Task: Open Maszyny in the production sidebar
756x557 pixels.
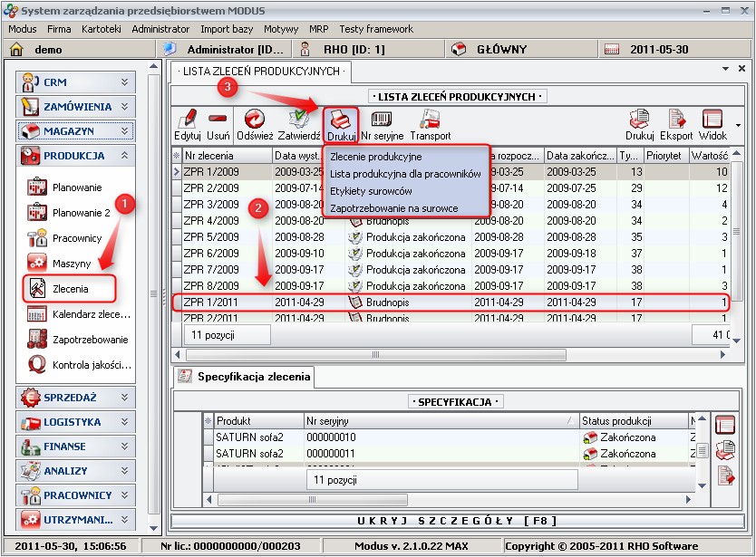Action: click(x=71, y=263)
